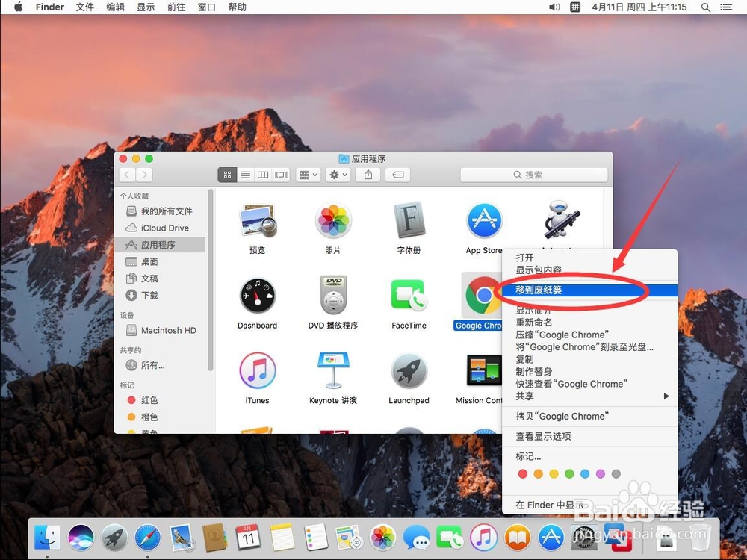Image resolution: width=747 pixels, height=560 pixels.
Task: Open Spotlight search in the menu bar
Action: point(706,7)
